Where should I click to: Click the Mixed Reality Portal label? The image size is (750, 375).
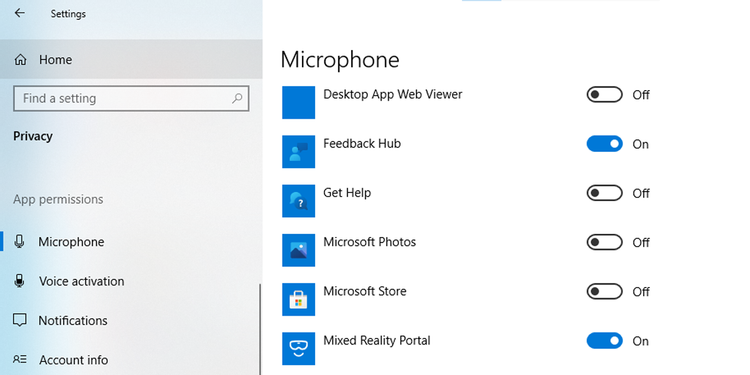(x=377, y=341)
